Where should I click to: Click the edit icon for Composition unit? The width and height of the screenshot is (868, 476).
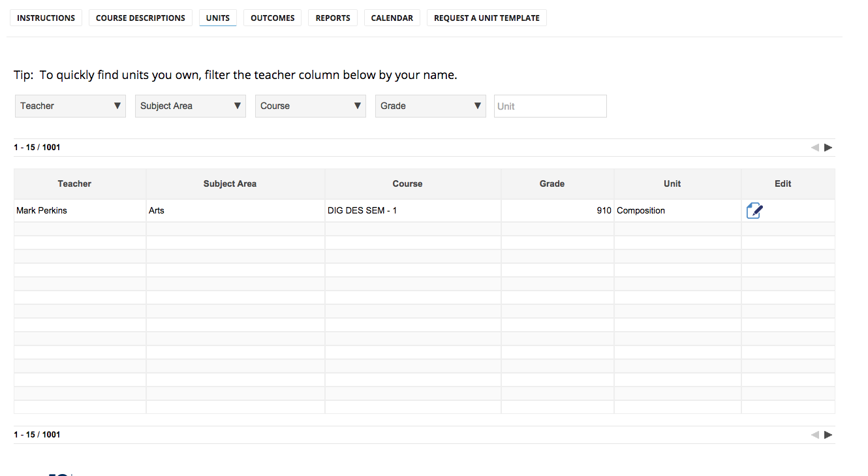754,210
